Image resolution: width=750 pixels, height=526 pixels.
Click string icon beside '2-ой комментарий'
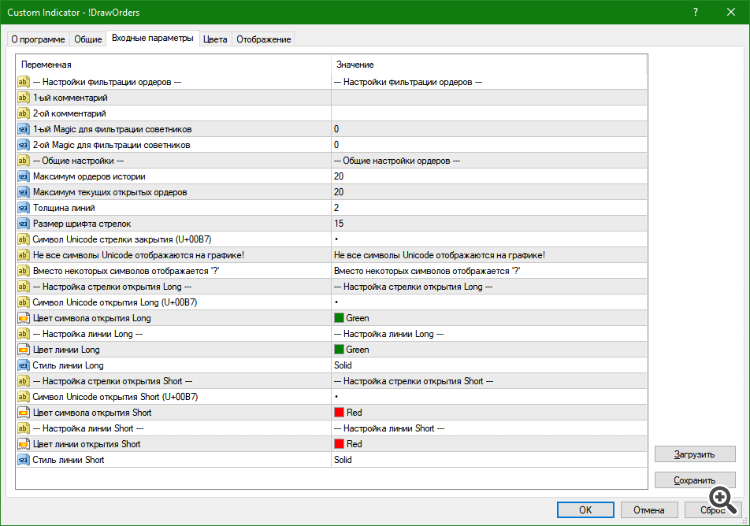coord(23,113)
